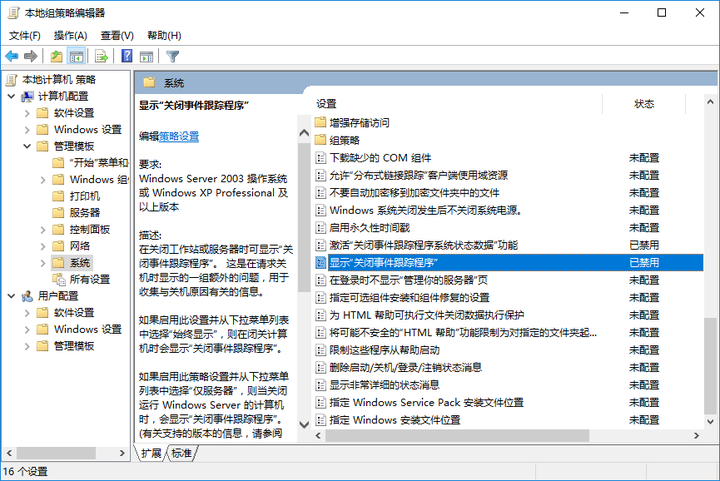Collapse the 用户配置 tree node
Image resolution: width=720 pixels, height=481 pixels.
pyautogui.click(x=11, y=296)
